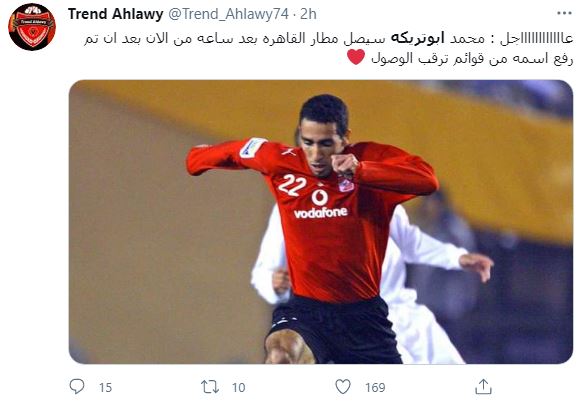Click tweet text line ending ترقب الوصول
The image size is (583, 413).
[x=472, y=59]
